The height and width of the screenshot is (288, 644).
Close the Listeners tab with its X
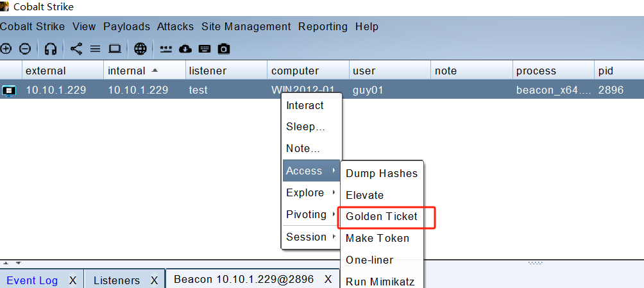(x=155, y=280)
